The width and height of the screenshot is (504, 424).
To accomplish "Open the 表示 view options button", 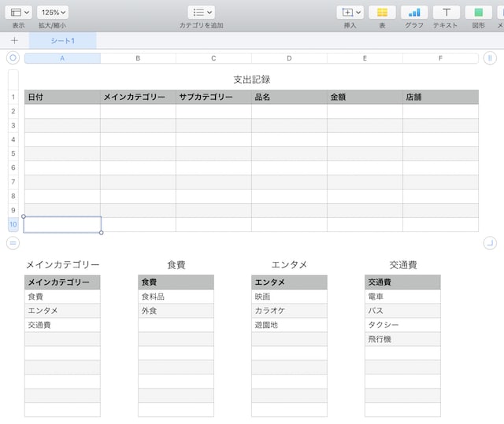I will click(x=20, y=13).
